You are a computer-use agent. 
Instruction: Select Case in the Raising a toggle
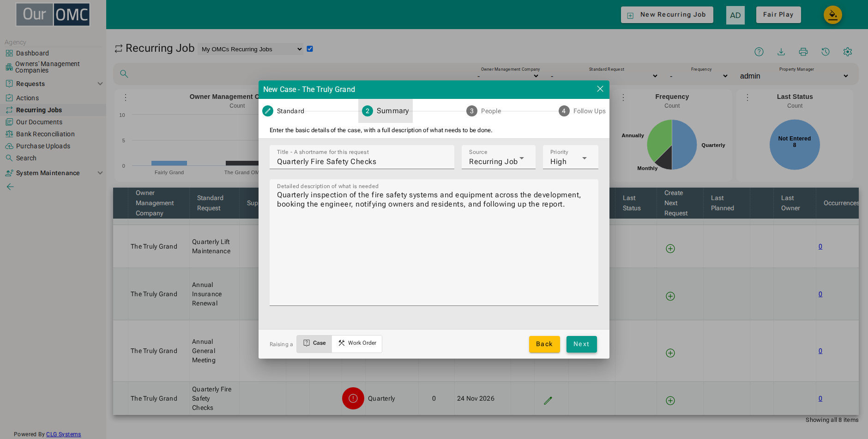[314, 343]
